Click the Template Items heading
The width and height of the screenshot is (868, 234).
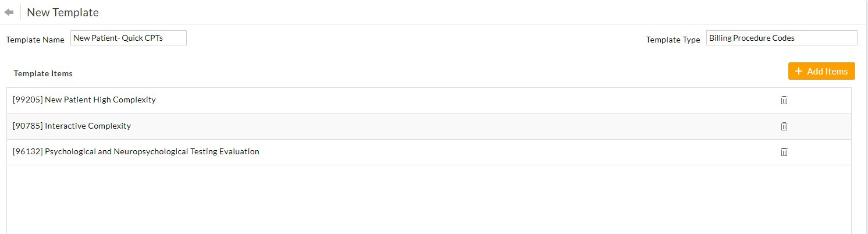pos(43,73)
